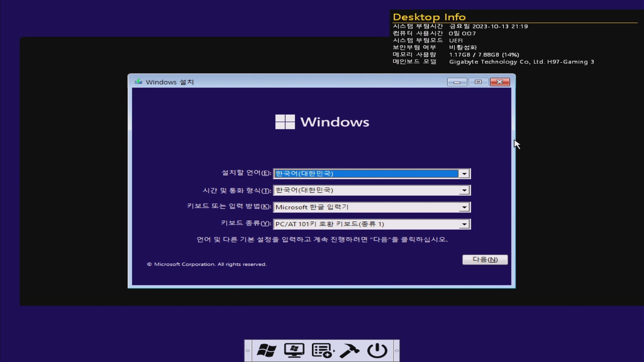644x362 pixels.
Task: Click the Microsoft Corporation copyright text
Action: [207, 264]
